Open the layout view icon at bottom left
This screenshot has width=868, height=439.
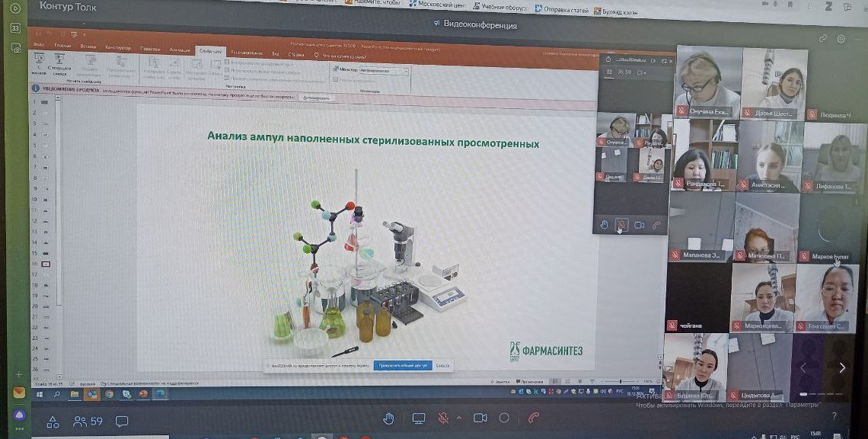(x=53, y=421)
